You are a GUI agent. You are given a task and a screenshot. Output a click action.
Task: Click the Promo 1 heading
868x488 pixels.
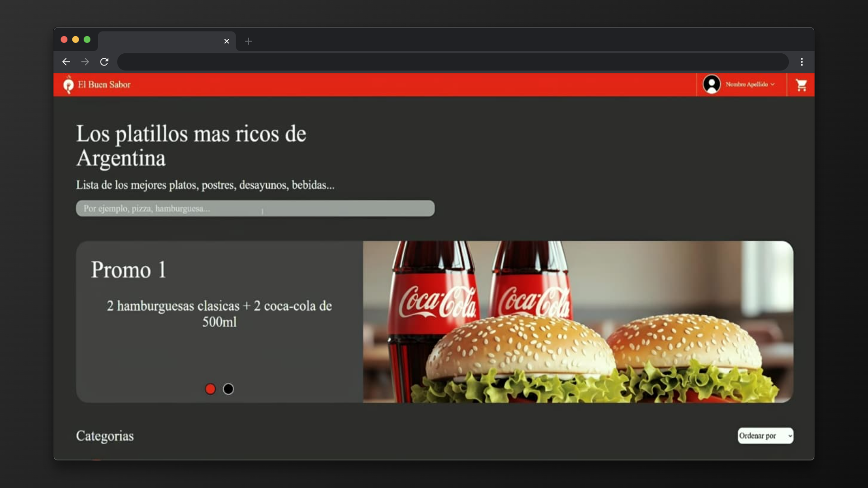pyautogui.click(x=129, y=270)
